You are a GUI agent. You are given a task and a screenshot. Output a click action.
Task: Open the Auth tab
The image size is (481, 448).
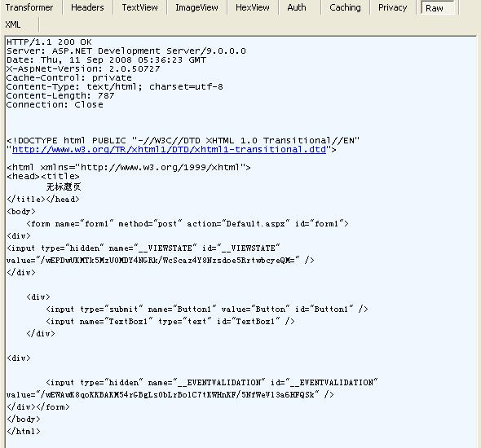(x=297, y=7)
